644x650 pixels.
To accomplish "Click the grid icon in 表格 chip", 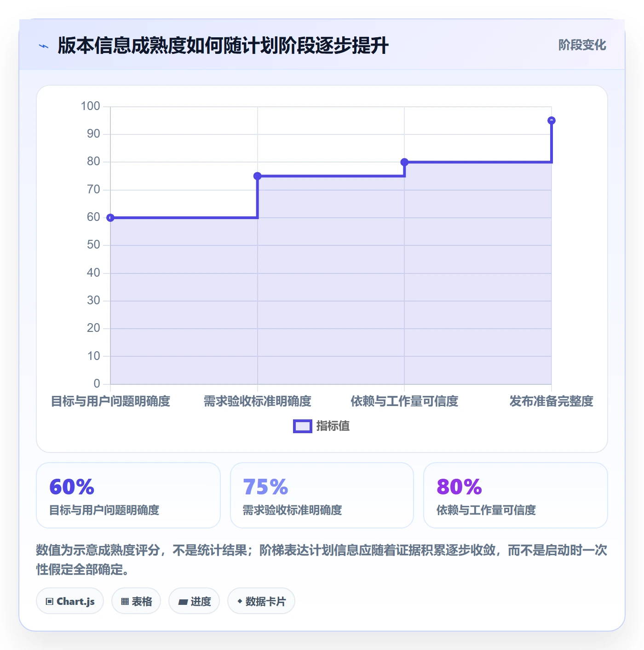I will (125, 602).
